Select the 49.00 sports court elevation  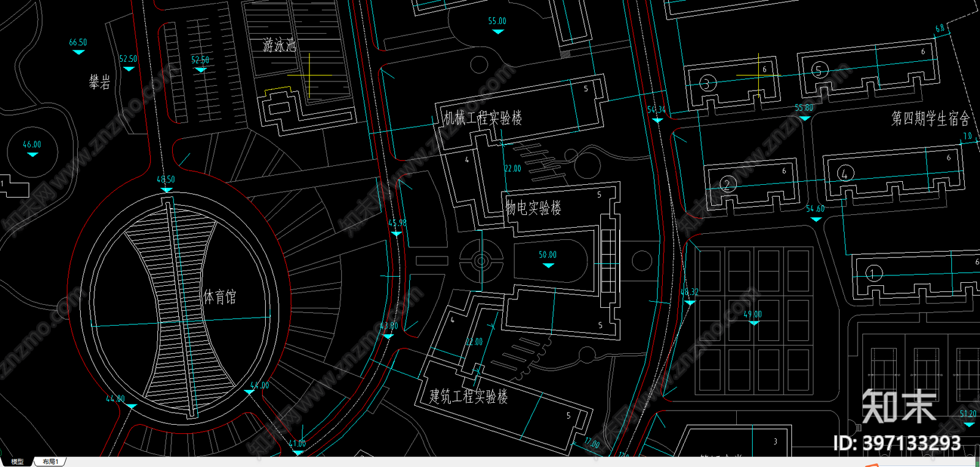(753, 315)
